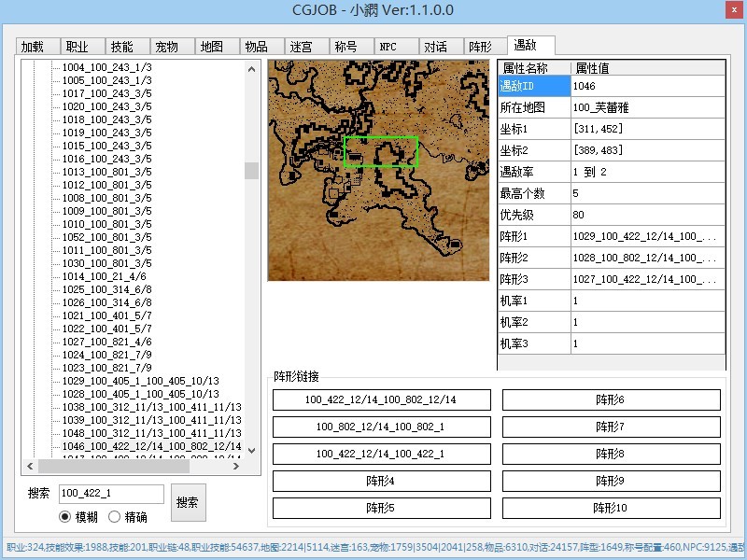This screenshot has height=560, width=747.
Task: Click the tree's horizontal scroll left arrow
Action: click(29, 465)
